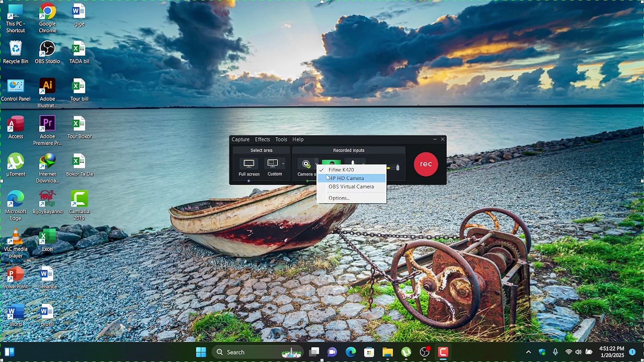Open Bokor Ta Da Excel file
644x362 pixels.
pyautogui.click(x=79, y=165)
